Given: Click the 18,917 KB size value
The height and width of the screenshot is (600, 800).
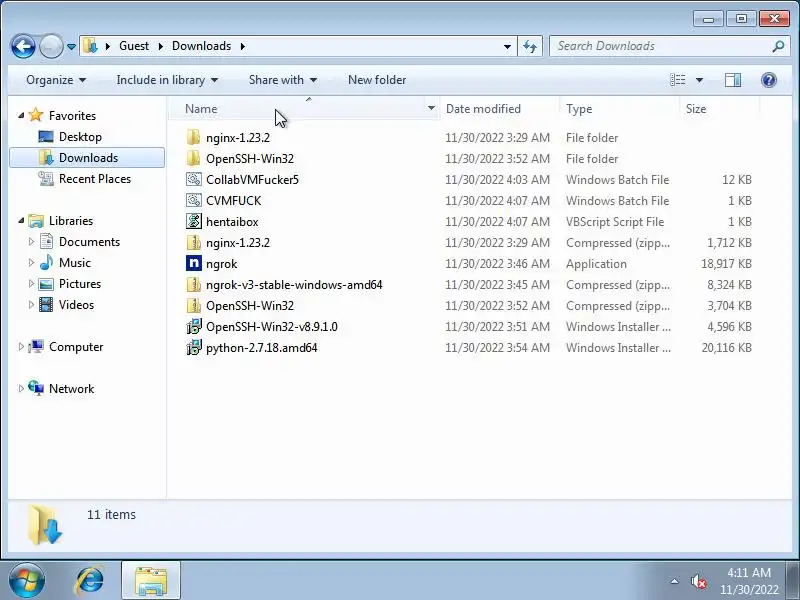Looking at the screenshot, I should tap(726, 264).
